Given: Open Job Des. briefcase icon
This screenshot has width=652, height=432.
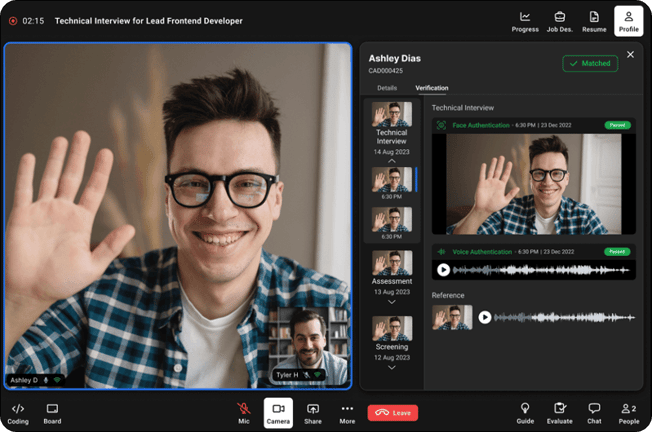Looking at the screenshot, I should (x=559, y=17).
